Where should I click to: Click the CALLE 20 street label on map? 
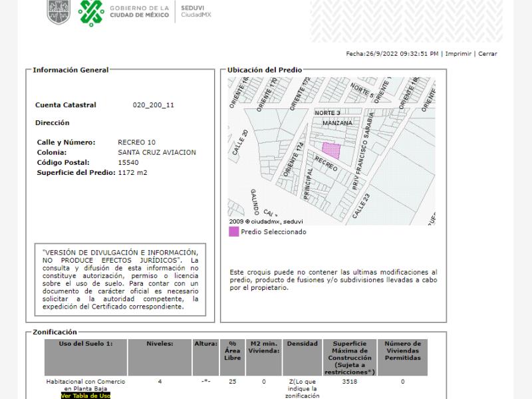(x=240, y=142)
